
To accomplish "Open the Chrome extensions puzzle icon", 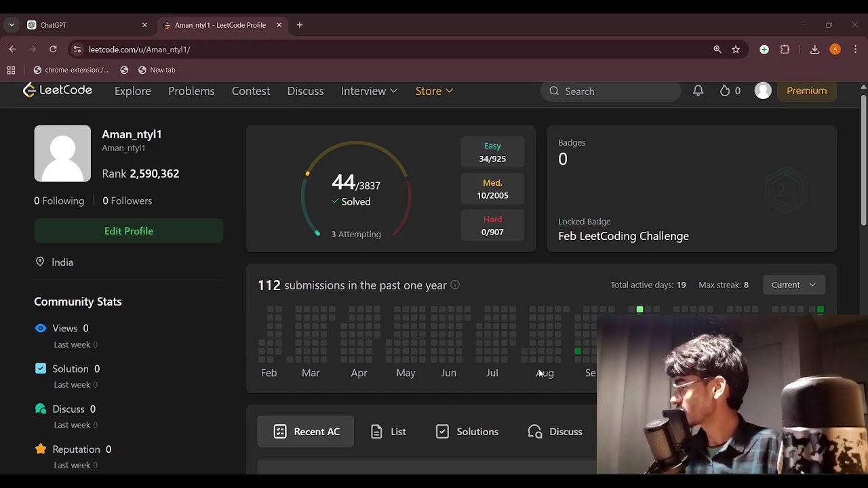I will (785, 49).
